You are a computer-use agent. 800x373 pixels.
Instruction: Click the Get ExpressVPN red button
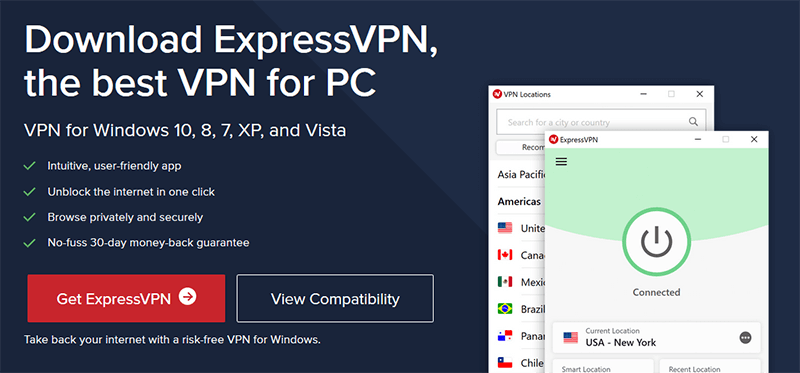[126, 299]
